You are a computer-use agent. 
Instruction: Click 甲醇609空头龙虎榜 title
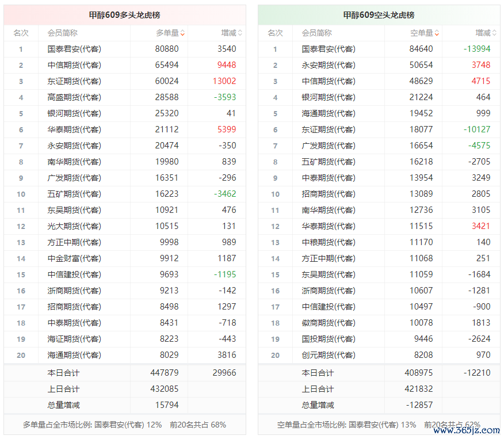point(379,15)
